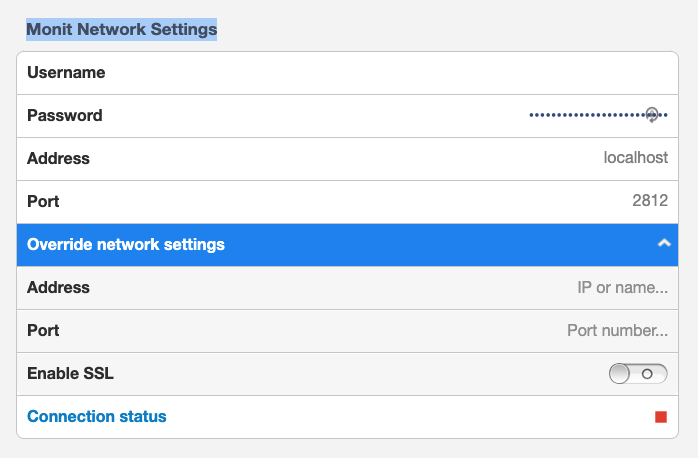This screenshot has height=458, width=698.
Task: Open the Connection status link
Action: (97, 416)
